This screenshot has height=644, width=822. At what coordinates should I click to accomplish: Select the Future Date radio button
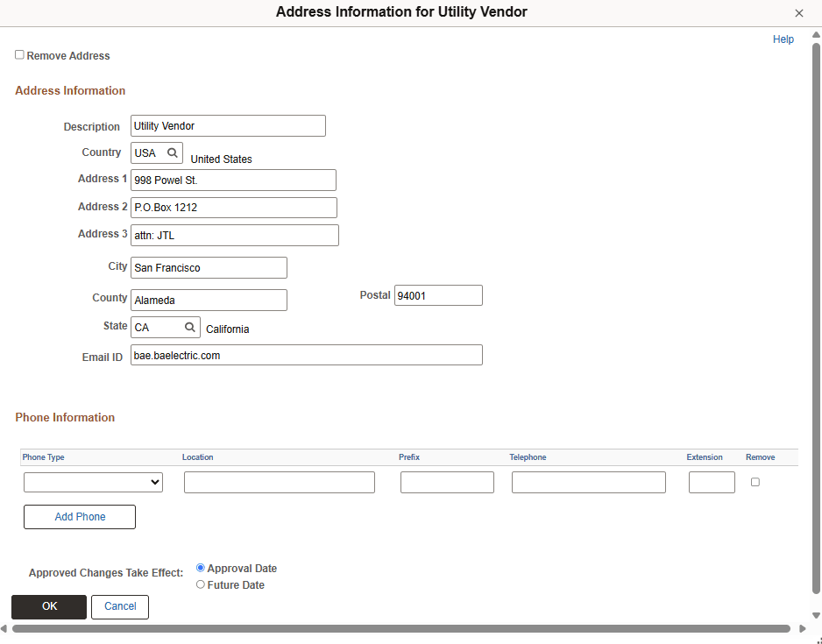click(x=200, y=584)
